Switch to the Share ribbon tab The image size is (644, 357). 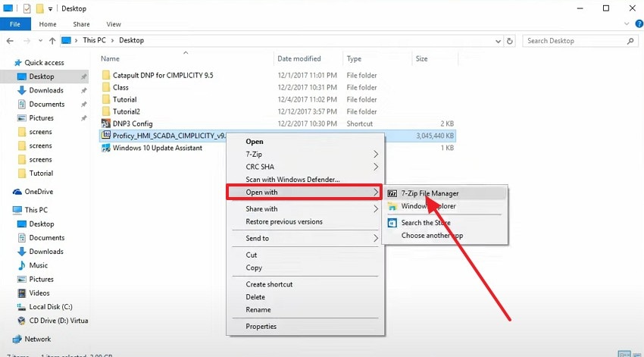click(81, 24)
